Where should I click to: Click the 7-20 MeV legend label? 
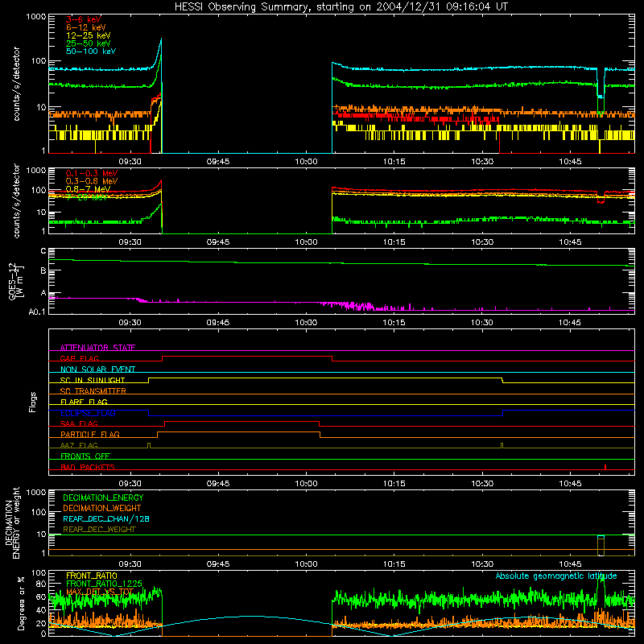point(86,197)
